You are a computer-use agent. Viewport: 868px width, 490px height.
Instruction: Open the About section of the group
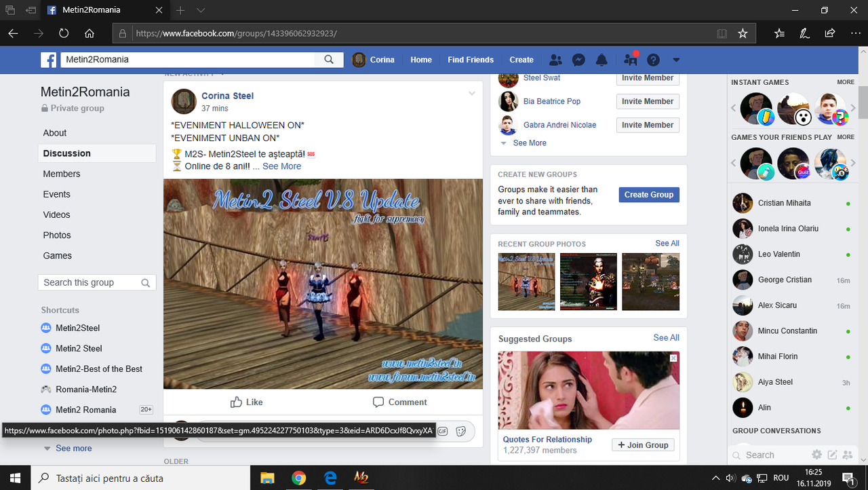click(55, 133)
